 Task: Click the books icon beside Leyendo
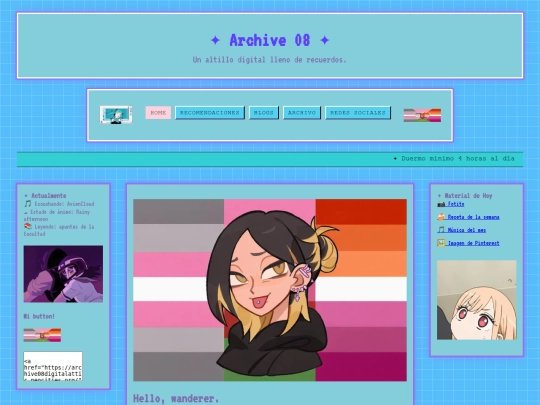(28, 226)
